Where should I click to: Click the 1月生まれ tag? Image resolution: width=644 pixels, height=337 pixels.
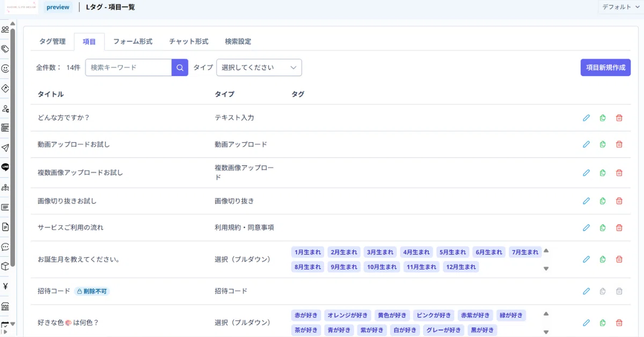click(308, 252)
